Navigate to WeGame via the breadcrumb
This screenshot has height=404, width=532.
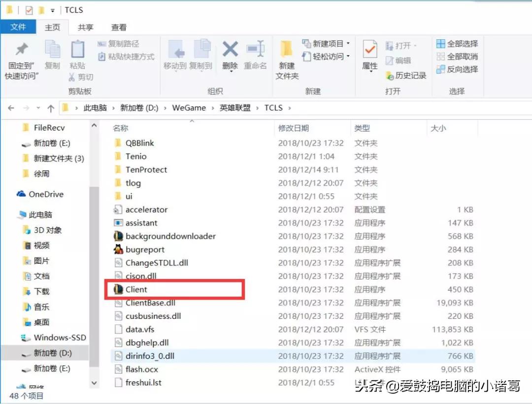coord(189,108)
